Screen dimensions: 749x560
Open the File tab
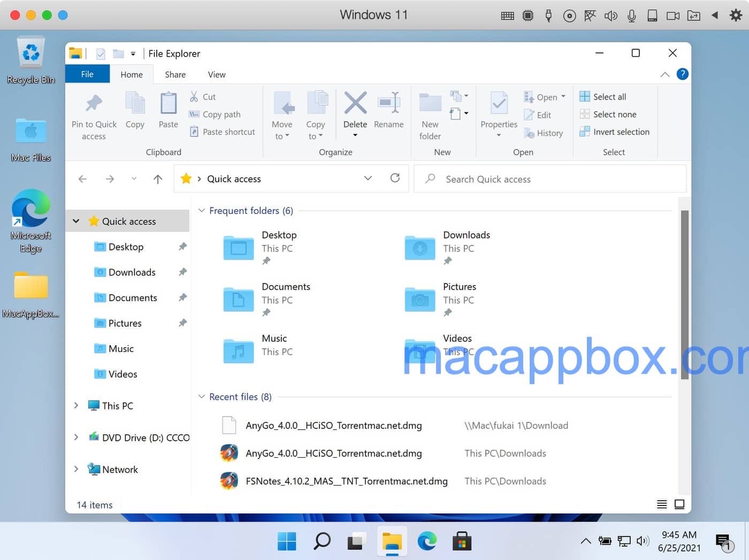87,74
